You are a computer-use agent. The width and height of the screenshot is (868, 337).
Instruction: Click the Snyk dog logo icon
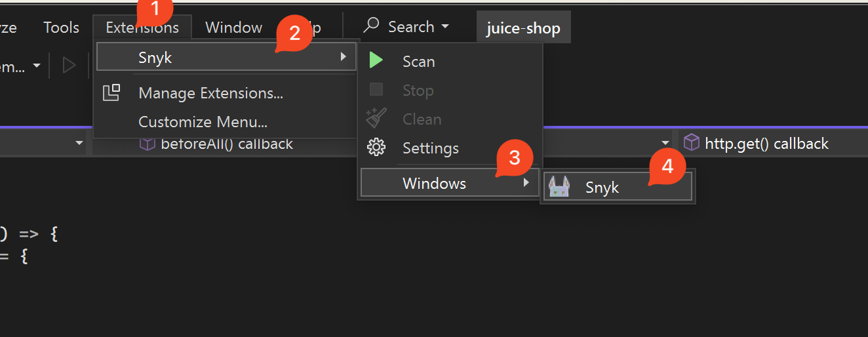pos(559,188)
